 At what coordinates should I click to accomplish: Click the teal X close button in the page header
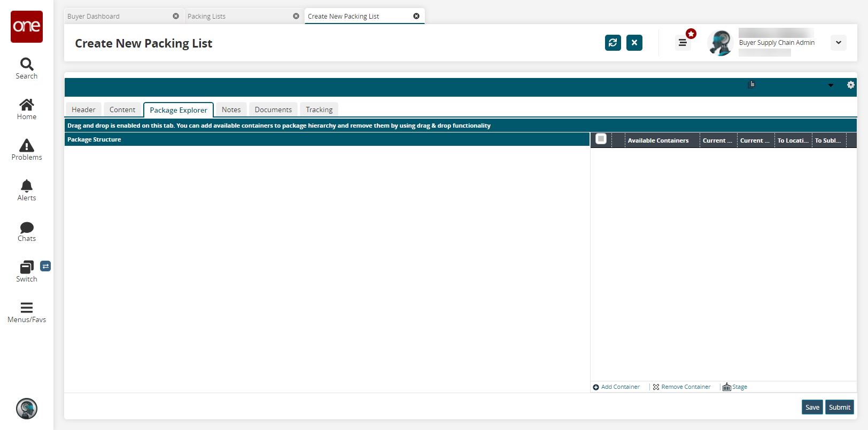(x=634, y=43)
